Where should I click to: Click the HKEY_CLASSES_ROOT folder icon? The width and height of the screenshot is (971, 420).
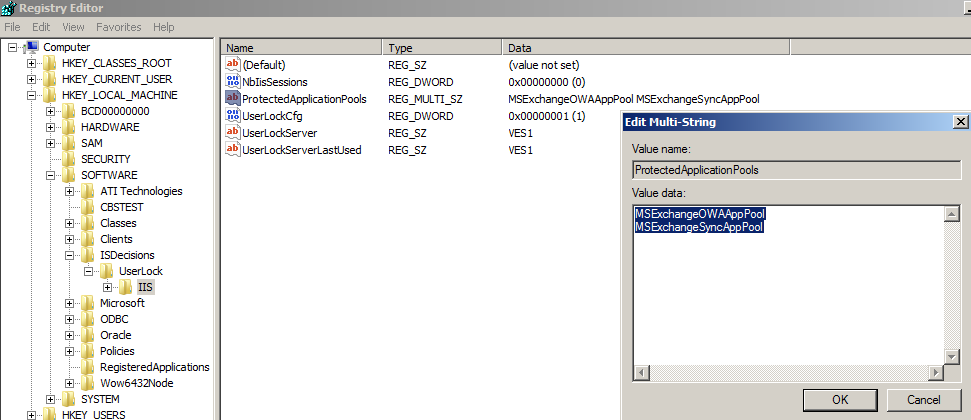point(50,63)
